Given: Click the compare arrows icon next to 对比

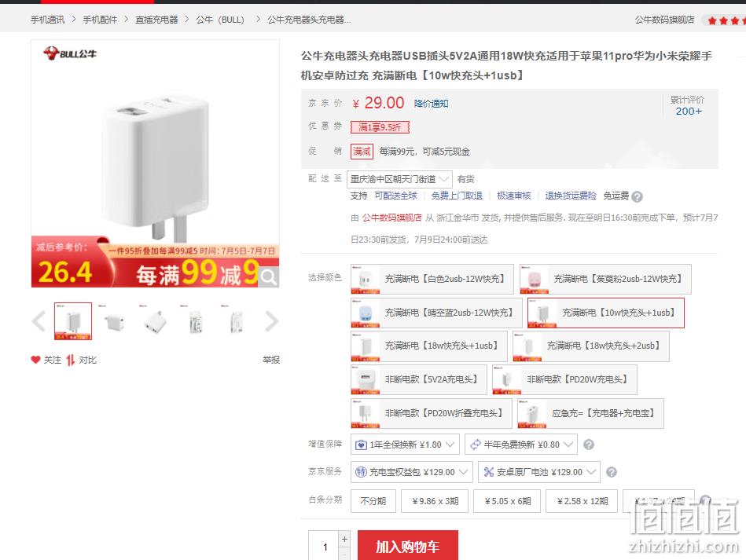Looking at the screenshot, I should tap(71, 360).
